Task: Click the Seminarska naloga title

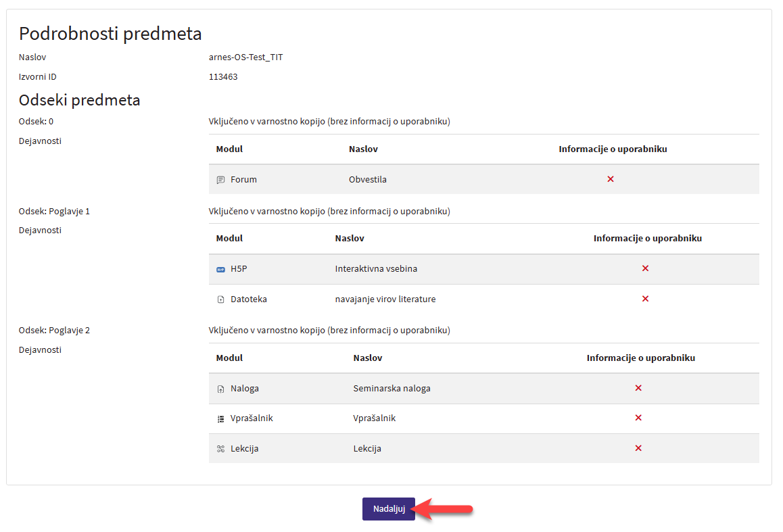Action: coord(391,389)
